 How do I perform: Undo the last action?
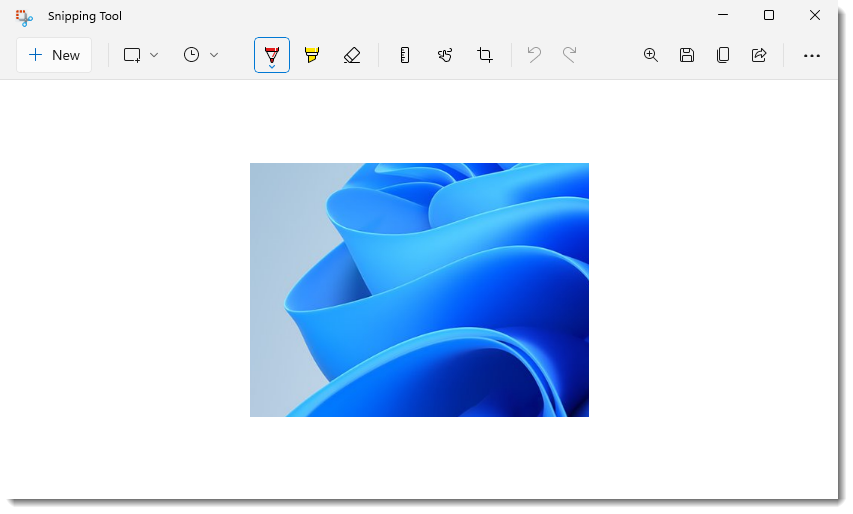point(534,55)
